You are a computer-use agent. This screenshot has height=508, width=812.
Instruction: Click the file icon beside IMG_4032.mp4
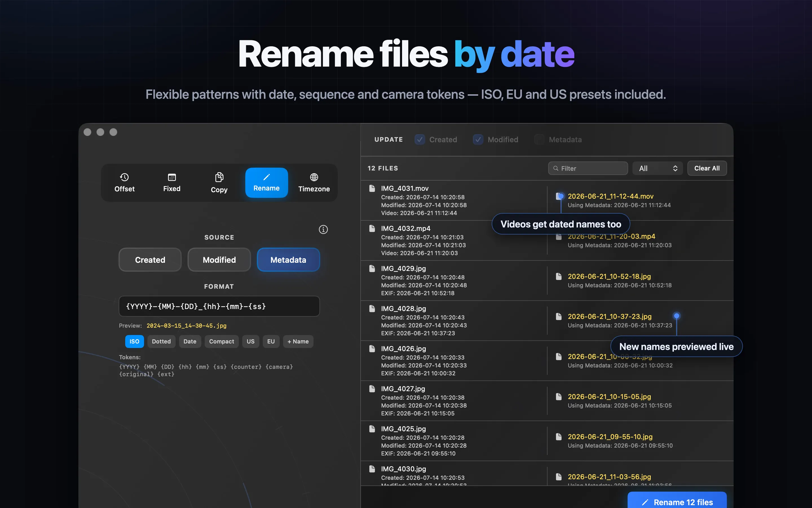point(372,229)
